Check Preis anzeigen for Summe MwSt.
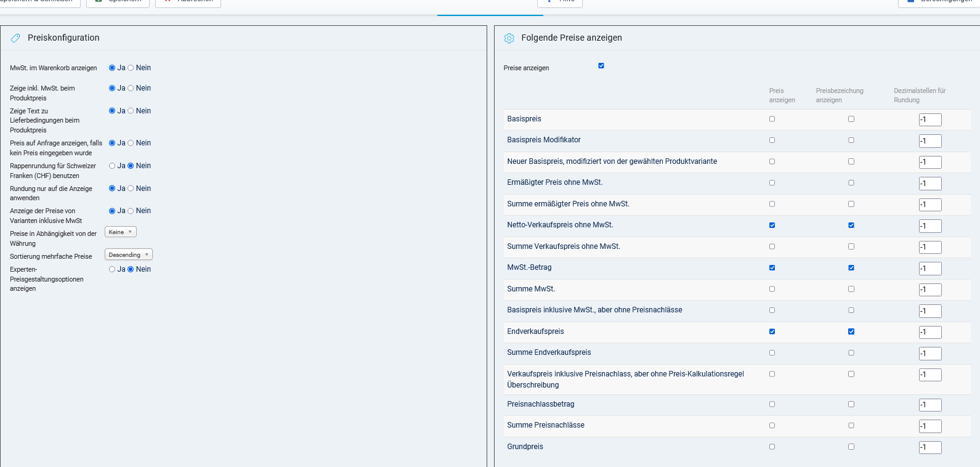 [x=772, y=289]
